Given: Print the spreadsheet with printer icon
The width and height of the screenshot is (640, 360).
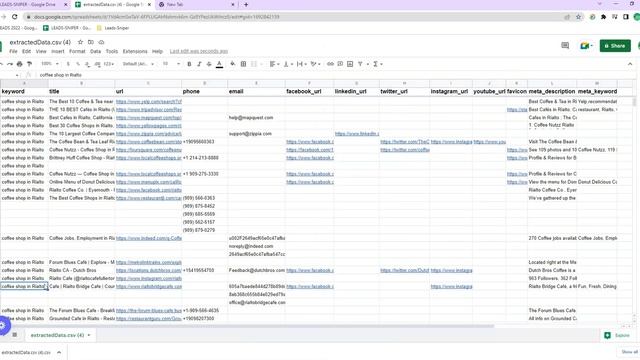Looking at the screenshot, I should click(x=20, y=64).
